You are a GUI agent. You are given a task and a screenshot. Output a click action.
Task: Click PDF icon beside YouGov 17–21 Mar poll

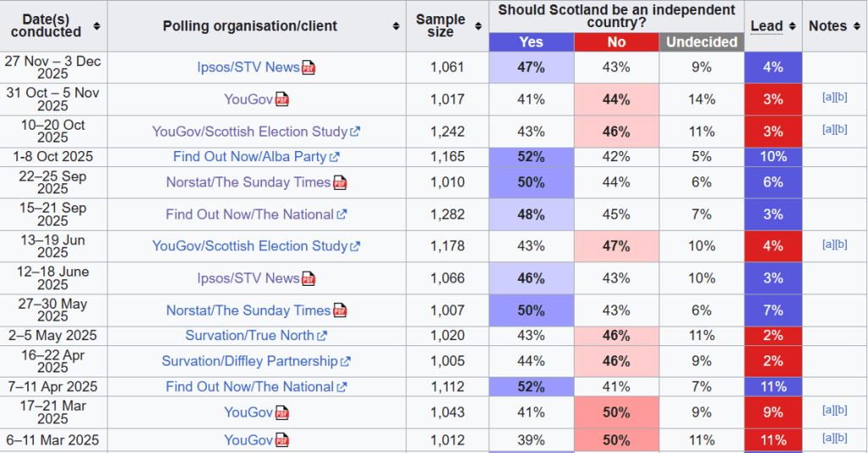coord(281,412)
